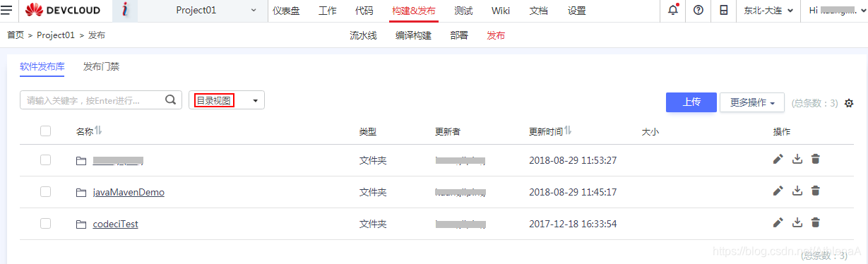Sort by update time using arrows icon

point(569,131)
